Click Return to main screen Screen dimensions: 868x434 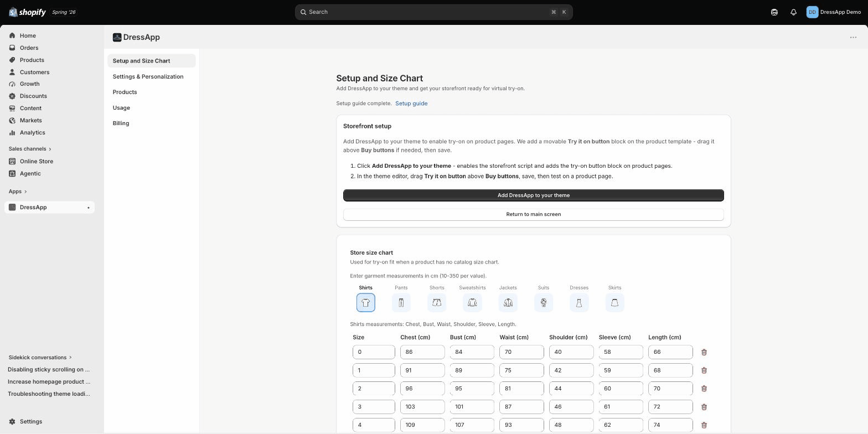(534, 214)
